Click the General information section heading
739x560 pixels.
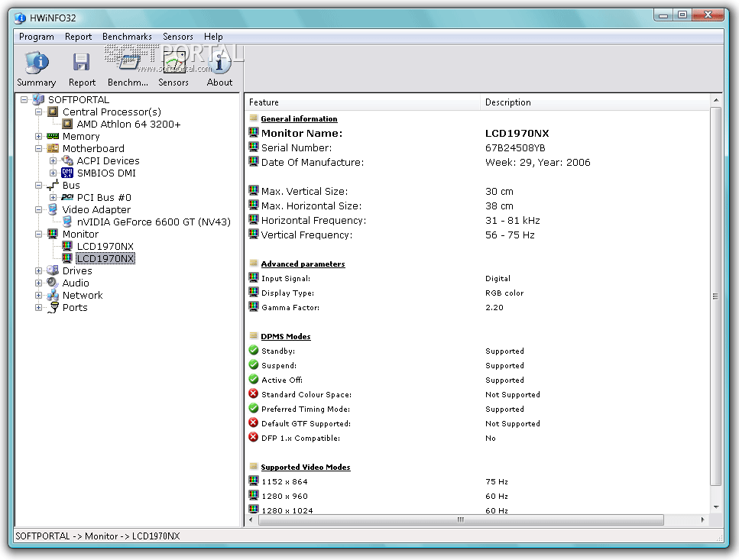pos(299,118)
